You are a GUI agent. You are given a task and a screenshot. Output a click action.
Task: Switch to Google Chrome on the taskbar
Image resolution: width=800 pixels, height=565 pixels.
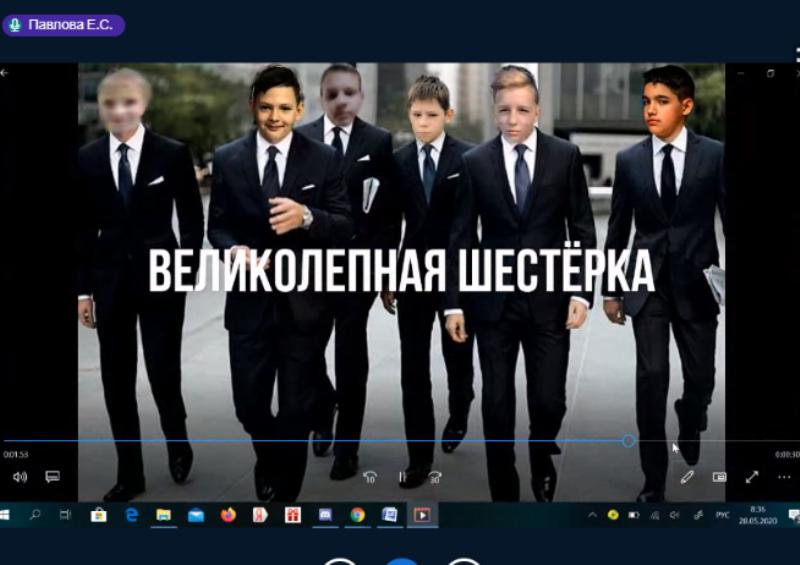[357, 515]
